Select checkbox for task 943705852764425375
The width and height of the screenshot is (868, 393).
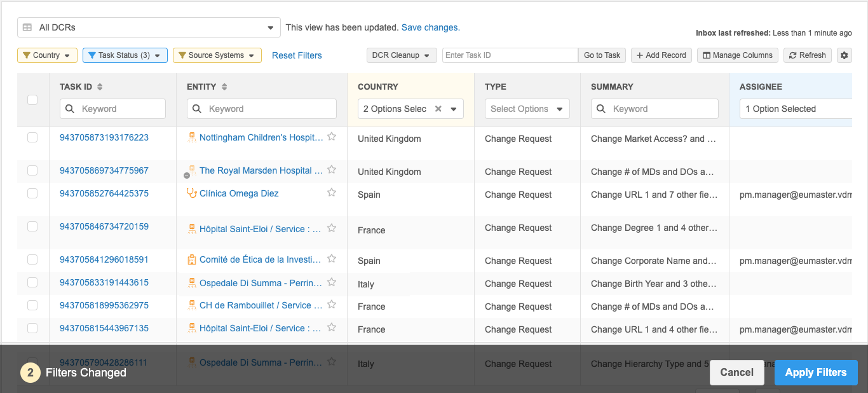(32, 193)
